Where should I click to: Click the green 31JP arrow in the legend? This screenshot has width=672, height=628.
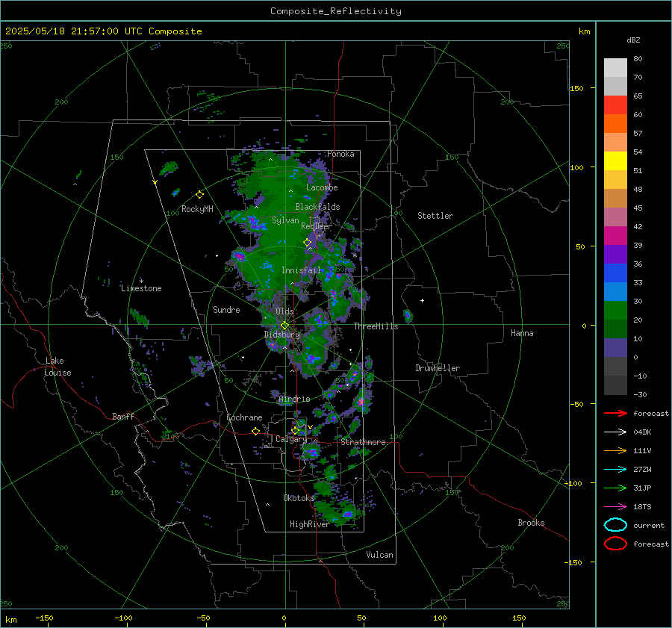pyautogui.click(x=615, y=488)
